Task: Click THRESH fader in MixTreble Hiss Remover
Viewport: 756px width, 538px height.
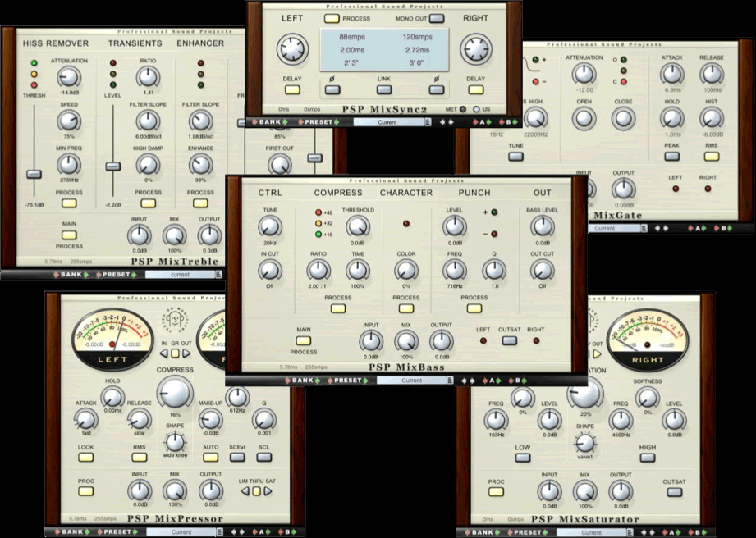Action: 34,174
